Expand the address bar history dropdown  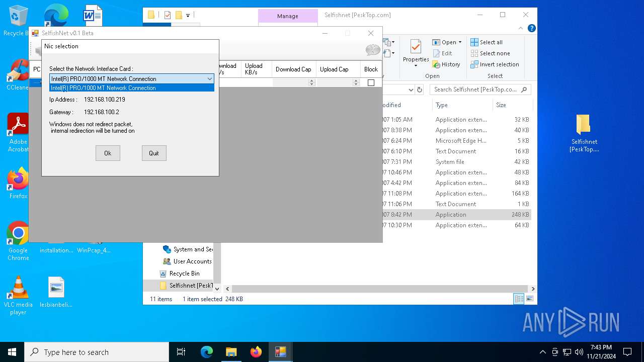pyautogui.click(x=411, y=89)
